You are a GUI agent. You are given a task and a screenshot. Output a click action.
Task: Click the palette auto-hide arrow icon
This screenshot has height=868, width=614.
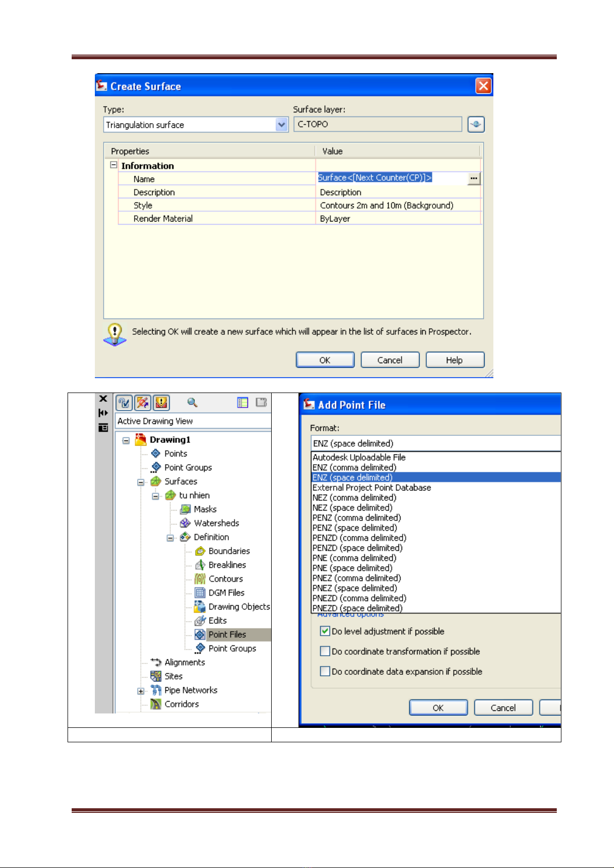(x=103, y=413)
